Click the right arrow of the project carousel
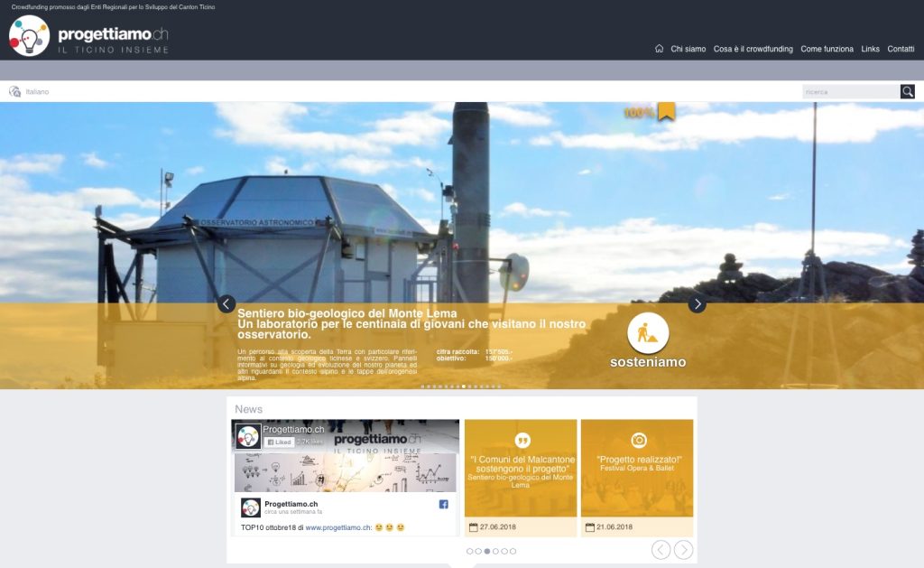924x568 pixels. click(x=697, y=305)
